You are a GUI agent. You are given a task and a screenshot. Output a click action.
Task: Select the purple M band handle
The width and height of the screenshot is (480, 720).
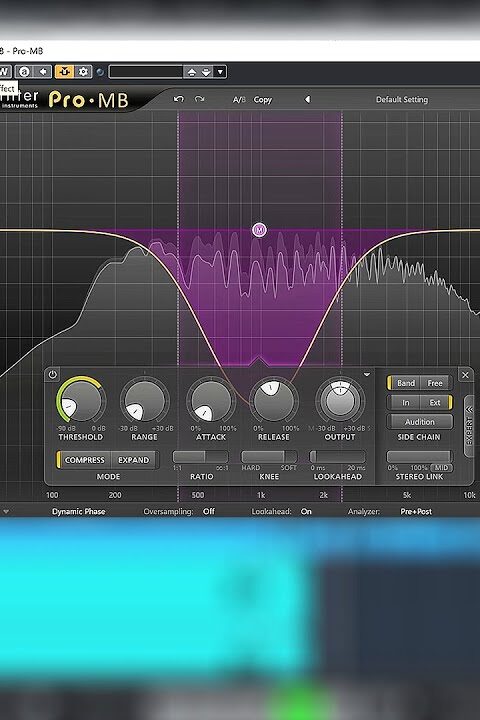[260, 230]
